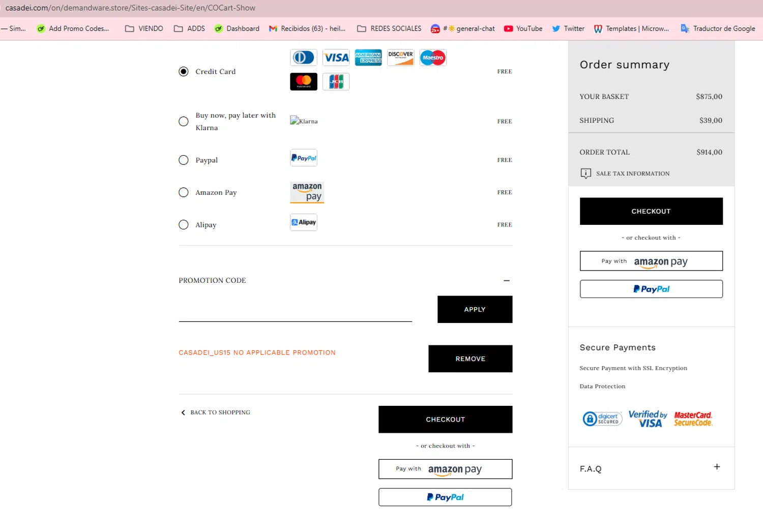Click the Mastercard logo under Credit Card

[x=304, y=81]
